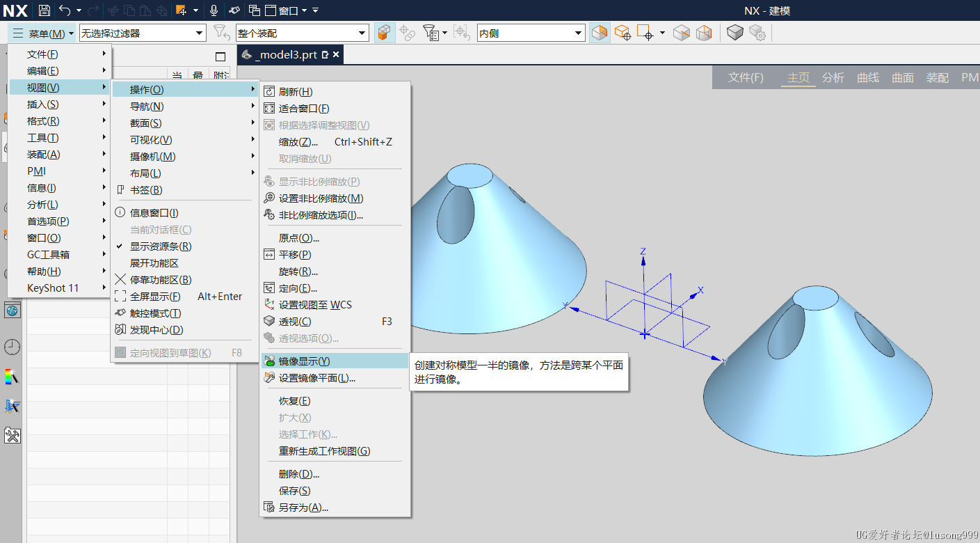Close the _model3.prt tab
Image resolution: width=980 pixels, height=543 pixels.
pyautogui.click(x=336, y=55)
